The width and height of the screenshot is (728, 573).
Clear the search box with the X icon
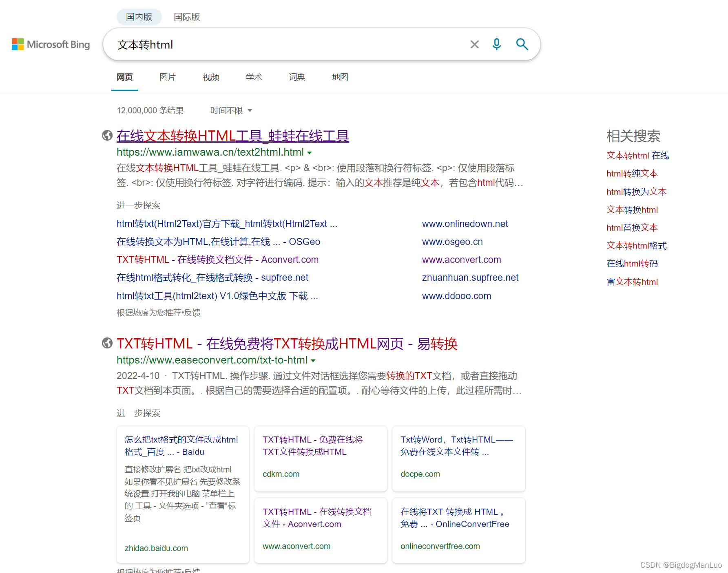[474, 44]
